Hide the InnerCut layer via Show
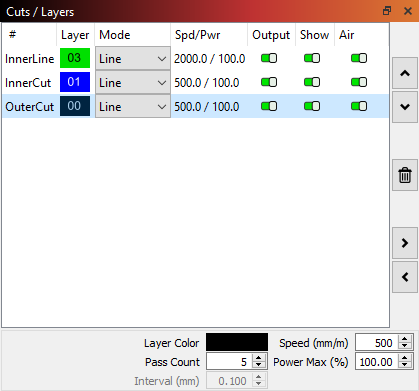Screen dimensions: 419x391 click(312, 82)
